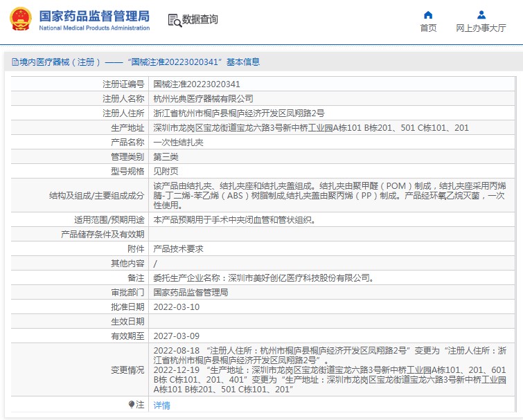Click 有效期至 row label

[x=127, y=336]
